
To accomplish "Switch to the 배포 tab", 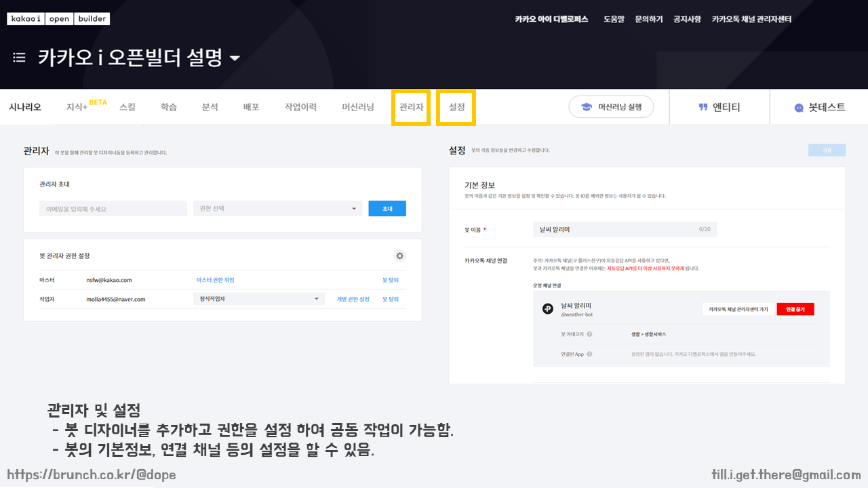I will (252, 107).
